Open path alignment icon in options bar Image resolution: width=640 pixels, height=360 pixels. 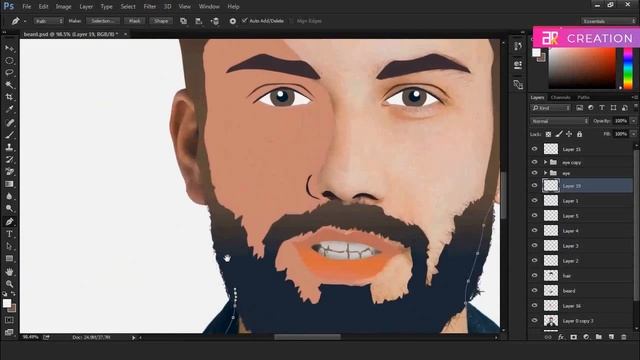click(199, 21)
